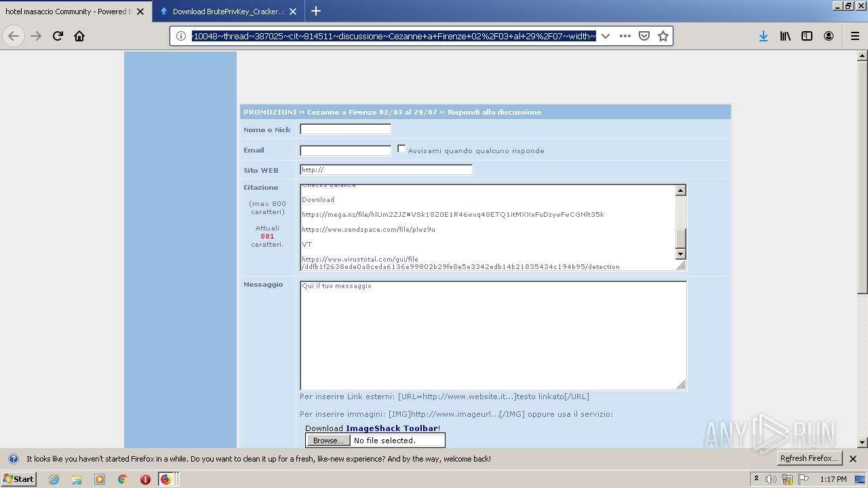Screen dimensions: 868x488
Task: Open the Library icon
Action: click(785, 36)
